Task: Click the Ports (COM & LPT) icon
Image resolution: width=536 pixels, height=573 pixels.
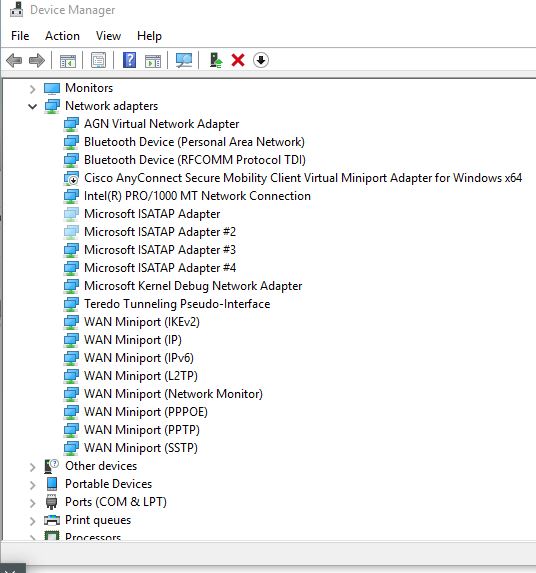Action: 52,502
